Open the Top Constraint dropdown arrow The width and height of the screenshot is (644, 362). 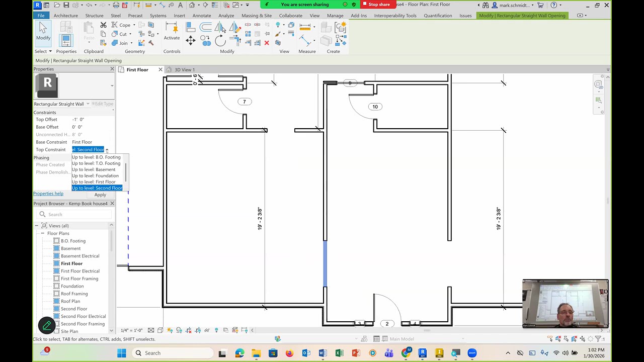click(107, 150)
